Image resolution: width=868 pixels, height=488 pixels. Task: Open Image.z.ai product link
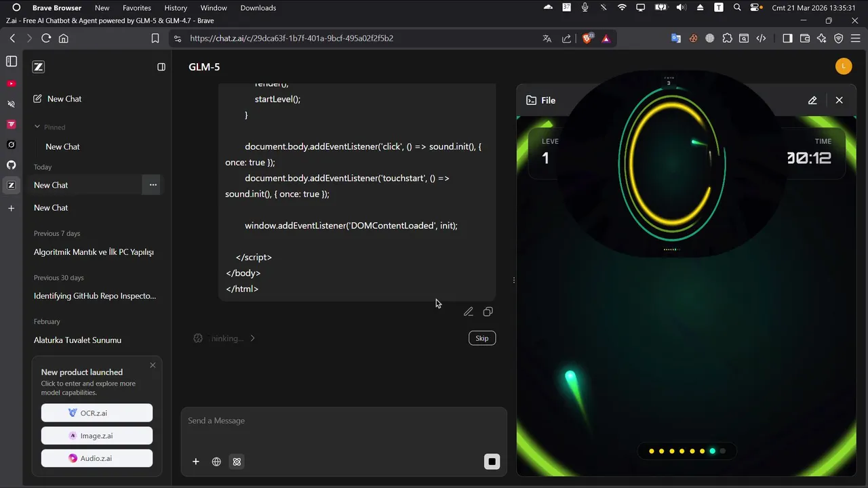(97, 436)
